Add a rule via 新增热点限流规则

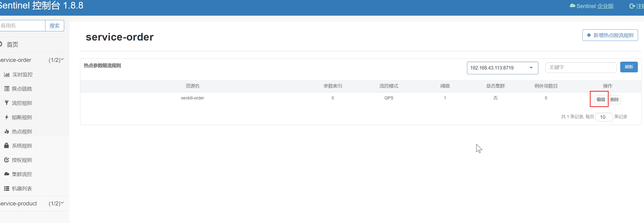tap(610, 35)
